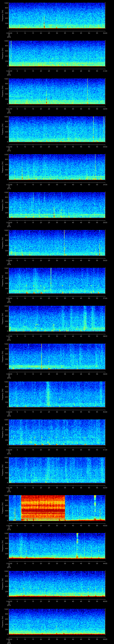Click the spectrogram panel starting at 0:33:00

57,167
